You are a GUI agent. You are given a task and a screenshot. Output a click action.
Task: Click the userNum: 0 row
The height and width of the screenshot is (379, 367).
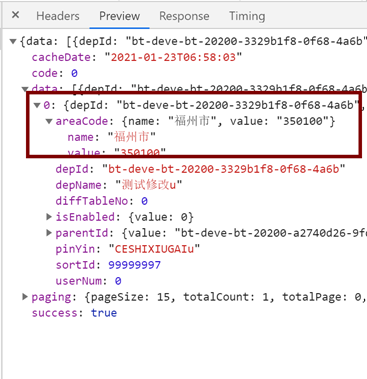pos(88,281)
